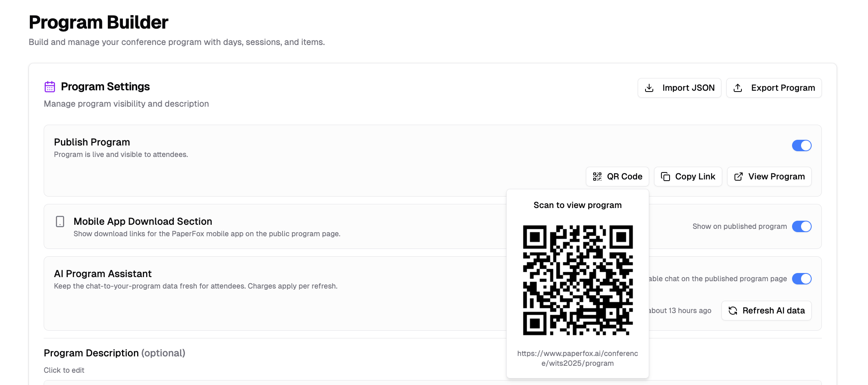Click the upload icon in Export Program
Image resolution: width=868 pixels, height=385 pixels.
[738, 88]
